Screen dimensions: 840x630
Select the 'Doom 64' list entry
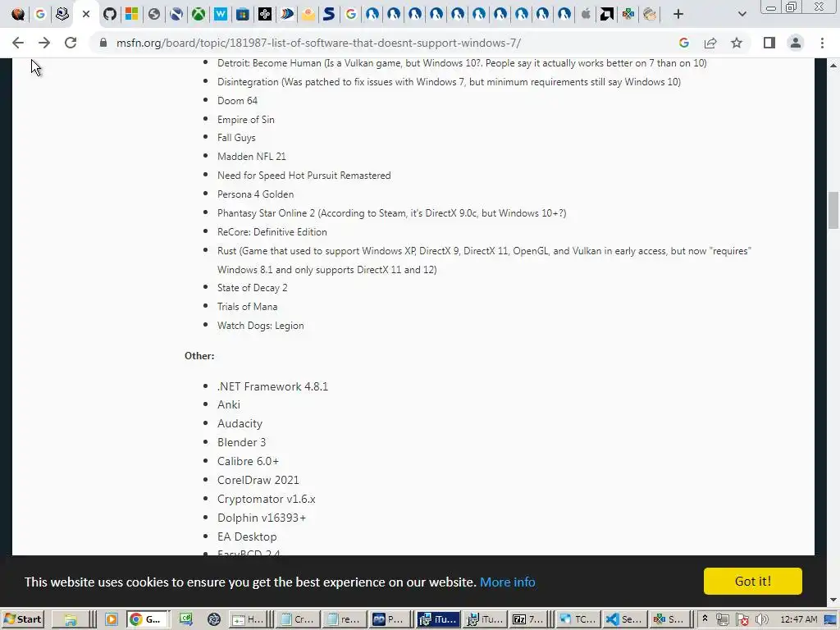[x=237, y=101]
